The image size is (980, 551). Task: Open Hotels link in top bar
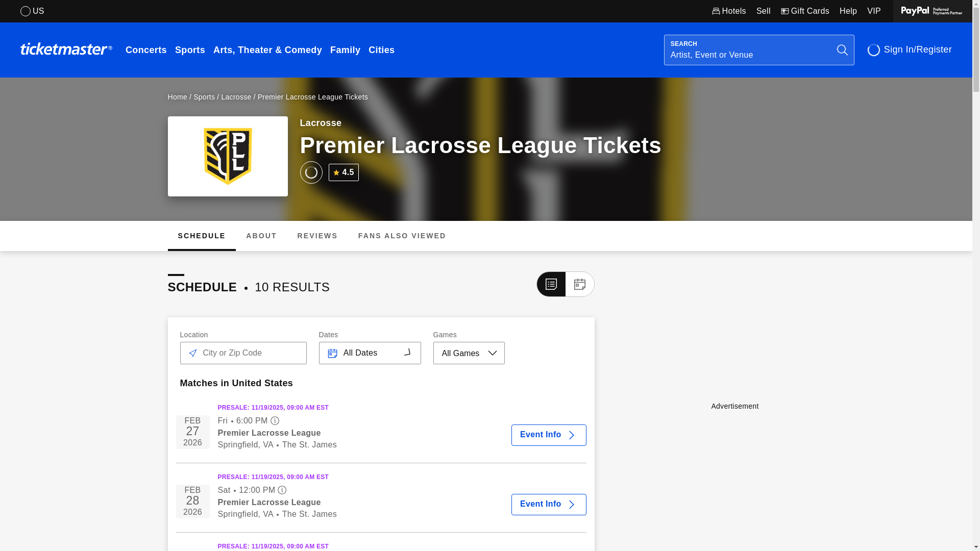729,11
